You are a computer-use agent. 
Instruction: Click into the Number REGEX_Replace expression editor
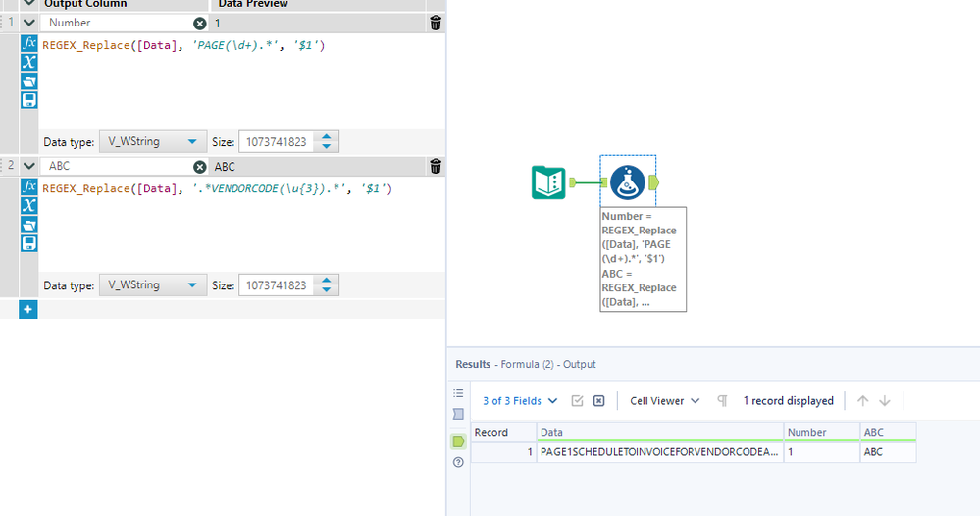click(242, 81)
